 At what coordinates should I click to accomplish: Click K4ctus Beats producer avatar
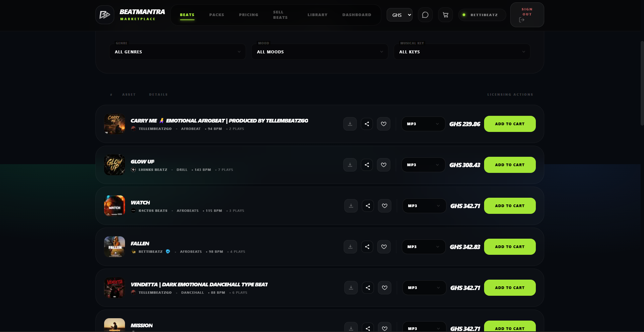tap(133, 210)
